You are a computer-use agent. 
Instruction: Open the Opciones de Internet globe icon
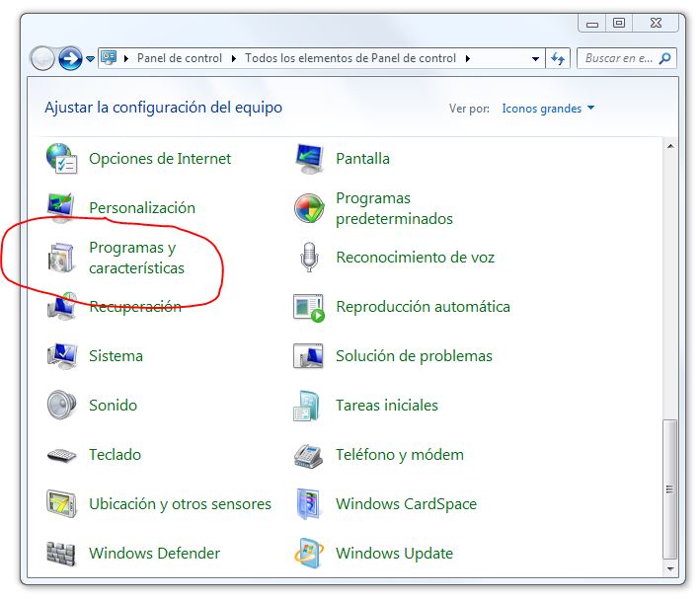pyautogui.click(x=61, y=159)
